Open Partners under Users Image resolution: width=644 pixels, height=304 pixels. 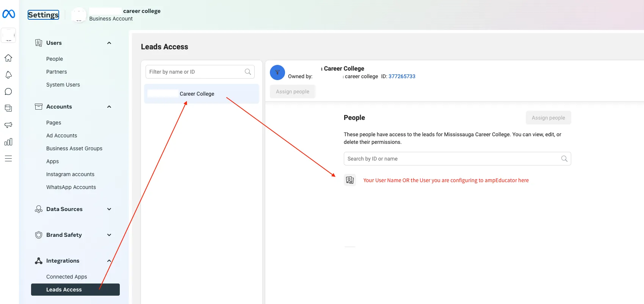point(56,72)
